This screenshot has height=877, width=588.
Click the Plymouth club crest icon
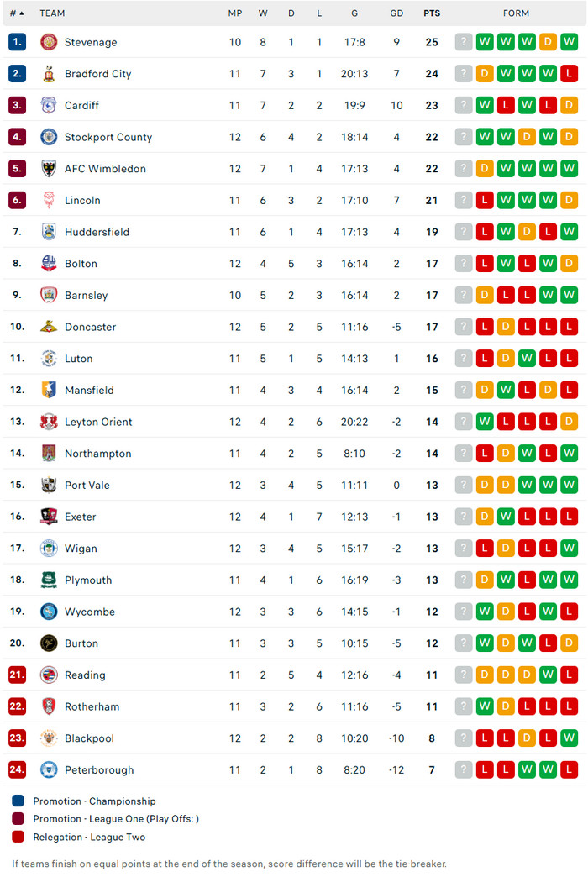click(x=49, y=580)
